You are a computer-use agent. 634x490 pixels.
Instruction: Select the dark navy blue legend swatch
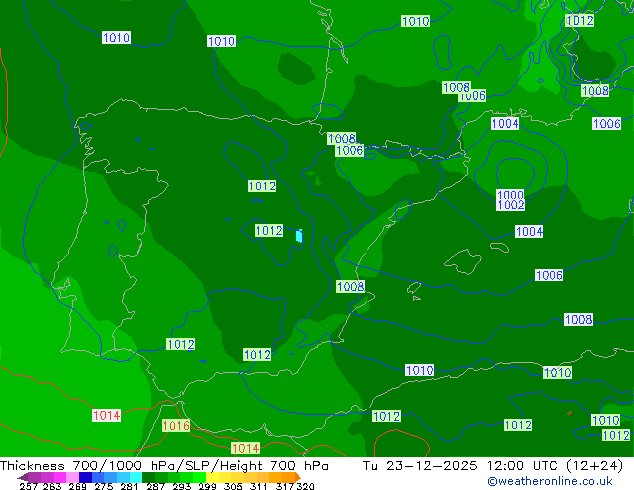pyautogui.click(x=85, y=477)
